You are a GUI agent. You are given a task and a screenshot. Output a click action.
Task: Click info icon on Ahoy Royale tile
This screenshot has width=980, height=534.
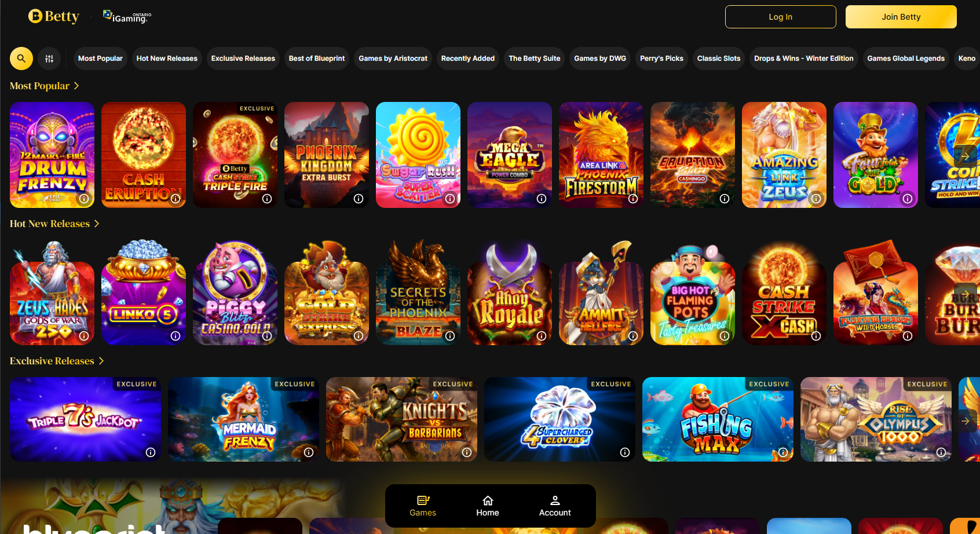(x=542, y=336)
